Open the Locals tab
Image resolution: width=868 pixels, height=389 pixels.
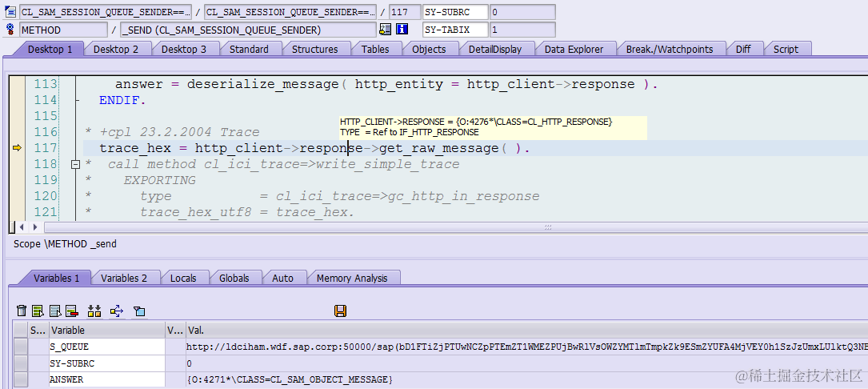[183, 279]
